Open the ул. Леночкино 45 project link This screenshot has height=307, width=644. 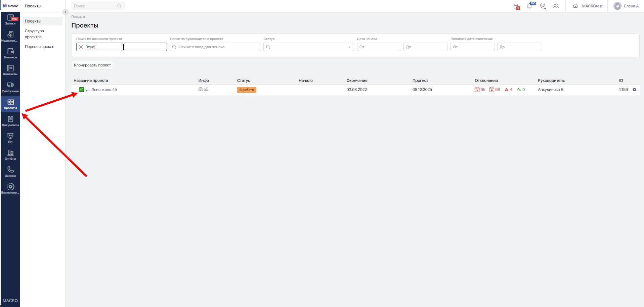[x=101, y=90]
